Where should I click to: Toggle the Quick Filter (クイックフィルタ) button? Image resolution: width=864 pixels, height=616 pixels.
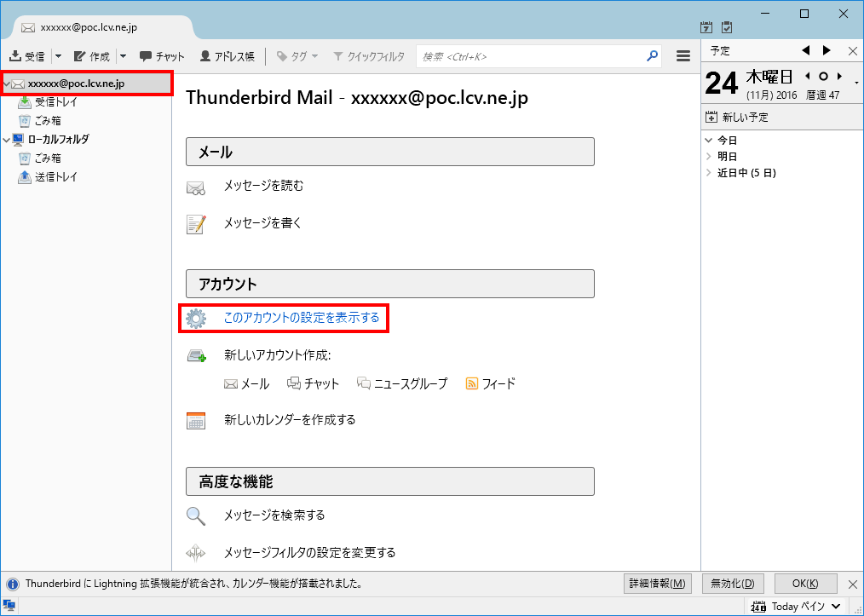[369, 56]
